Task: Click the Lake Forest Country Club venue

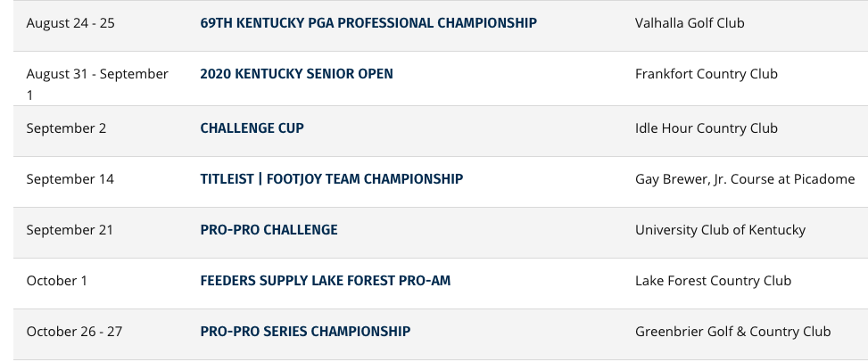Action: pos(713,281)
